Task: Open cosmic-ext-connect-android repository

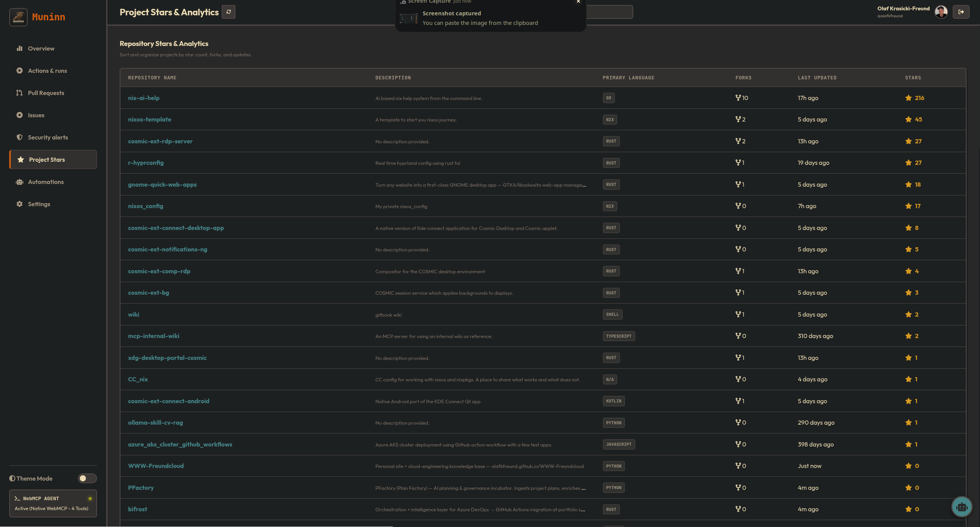Action: [169, 401]
